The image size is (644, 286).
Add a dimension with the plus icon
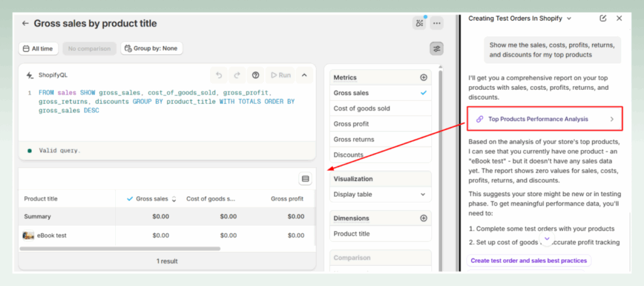coord(423,218)
